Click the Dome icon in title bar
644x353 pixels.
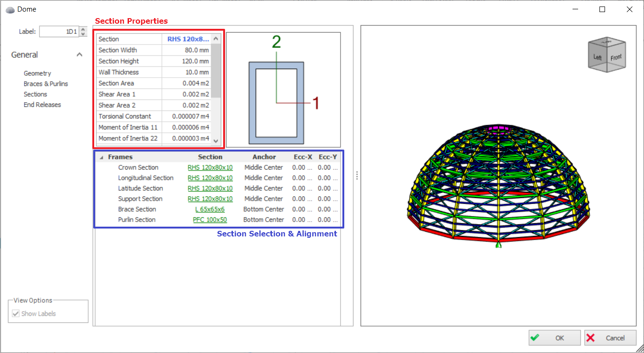[x=10, y=9]
